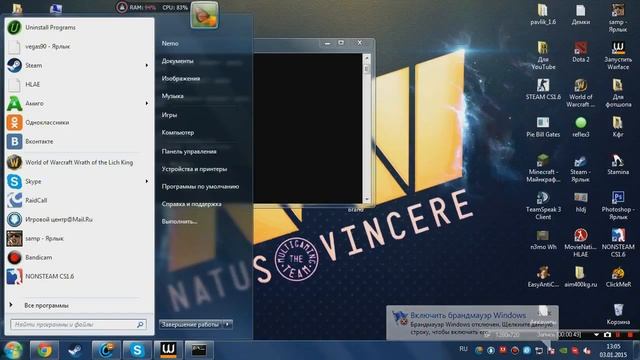Expand the Steam submenu arrow

click(147, 65)
